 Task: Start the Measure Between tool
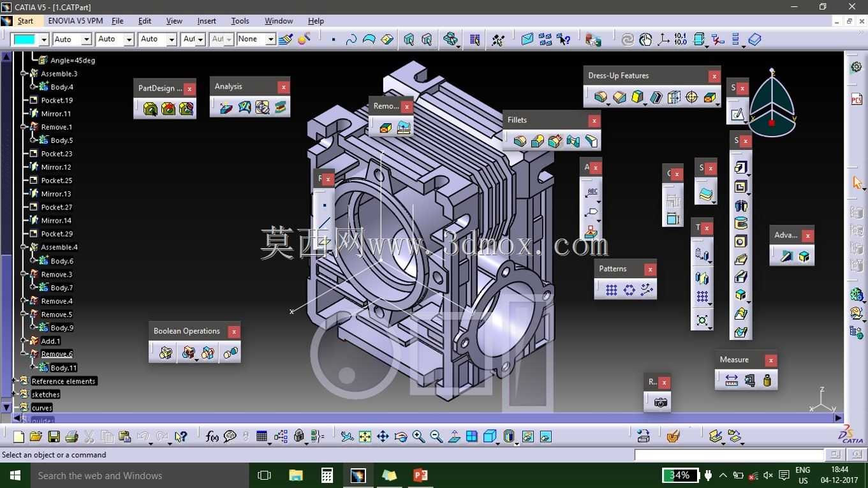tap(732, 381)
